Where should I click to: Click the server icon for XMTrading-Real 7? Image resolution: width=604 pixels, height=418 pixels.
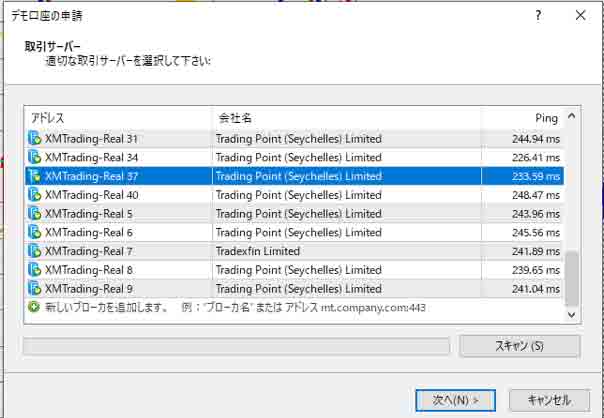pyautogui.click(x=34, y=251)
